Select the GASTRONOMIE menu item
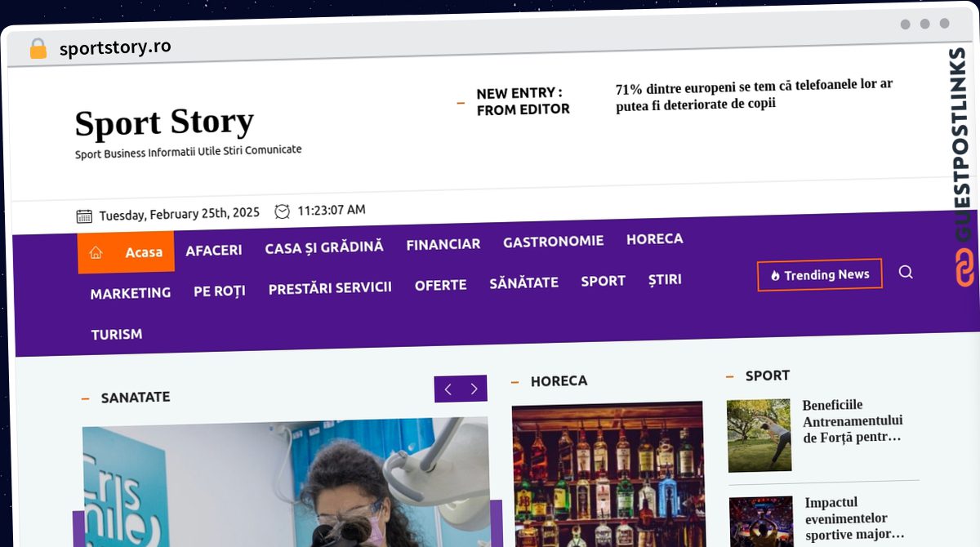The height and width of the screenshot is (547, 980). 554,242
